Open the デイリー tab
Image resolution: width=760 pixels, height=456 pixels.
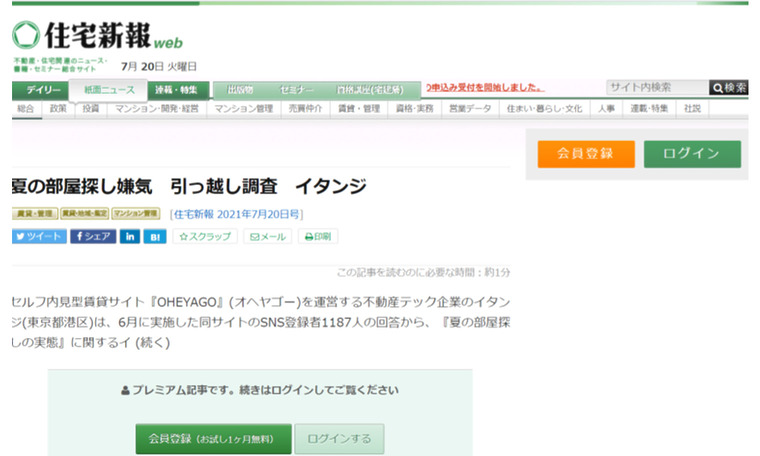pos(40,89)
